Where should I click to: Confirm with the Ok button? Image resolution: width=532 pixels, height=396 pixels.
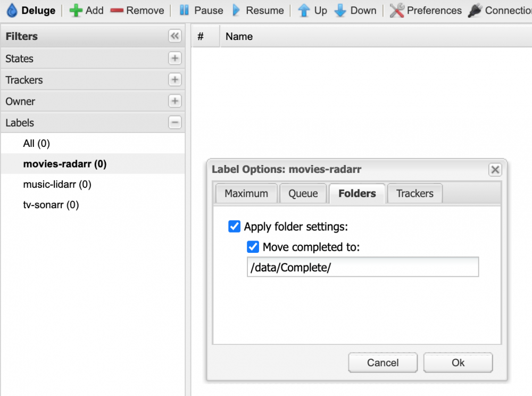(458, 363)
